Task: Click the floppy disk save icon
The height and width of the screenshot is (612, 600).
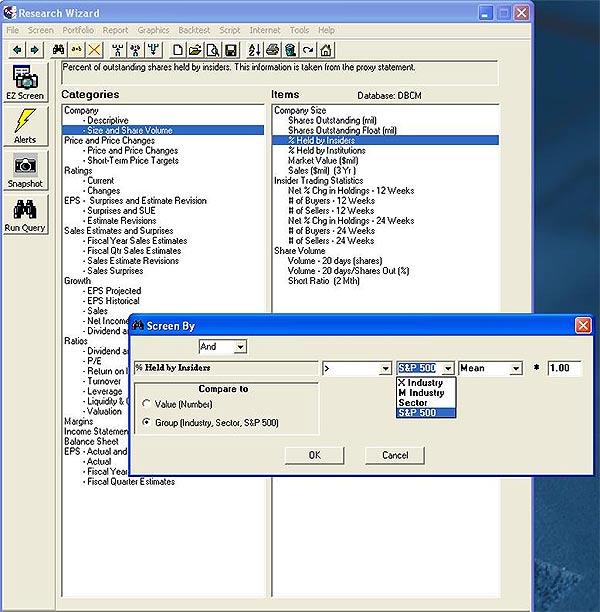Action: (230, 49)
